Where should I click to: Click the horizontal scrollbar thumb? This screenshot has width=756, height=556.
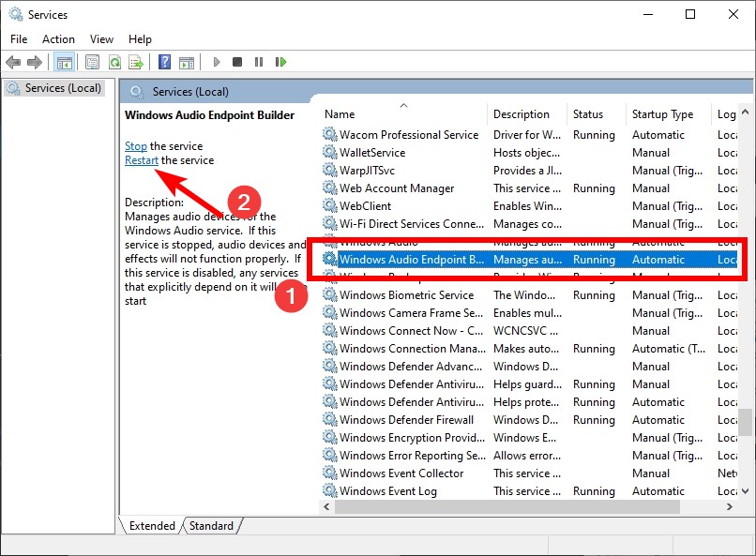507,506
